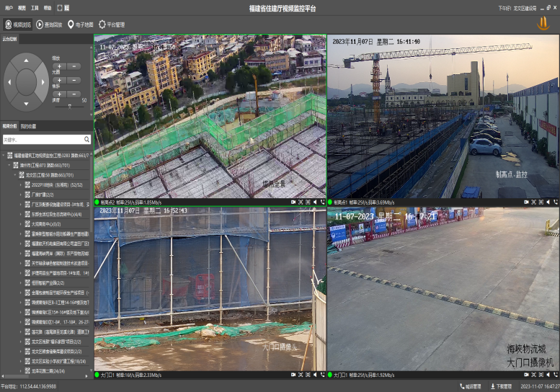Screen dimensions: 560x392
Task: Click the focus minus button above speed slider
Action: 74,94
